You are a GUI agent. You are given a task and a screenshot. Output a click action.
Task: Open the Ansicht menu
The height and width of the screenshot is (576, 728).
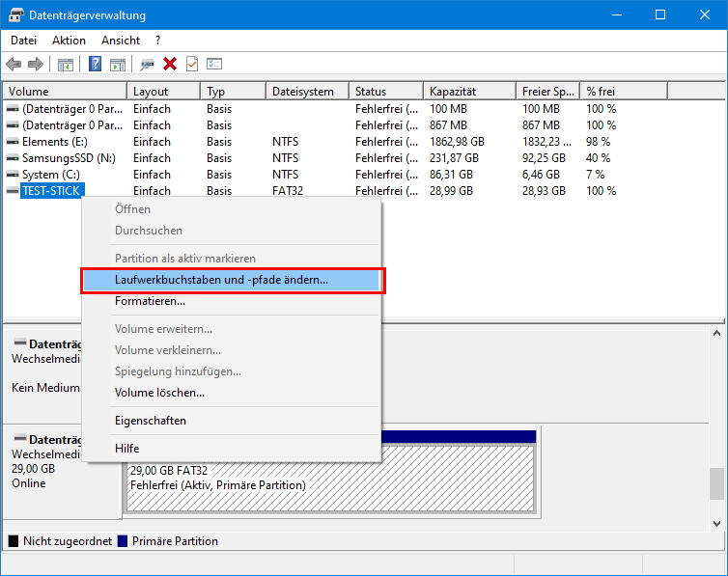(121, 41)
